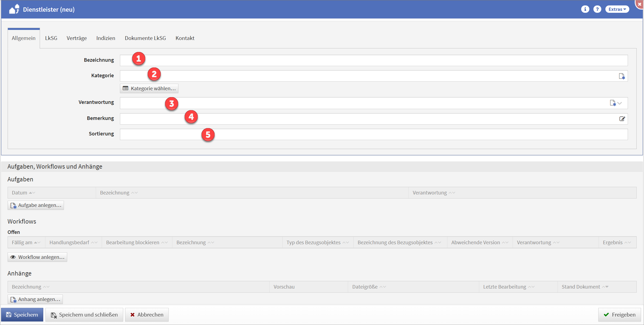Viewport: 644px width, 325px height.
Task: Open the Verträge tab
Action: (77, 38)
